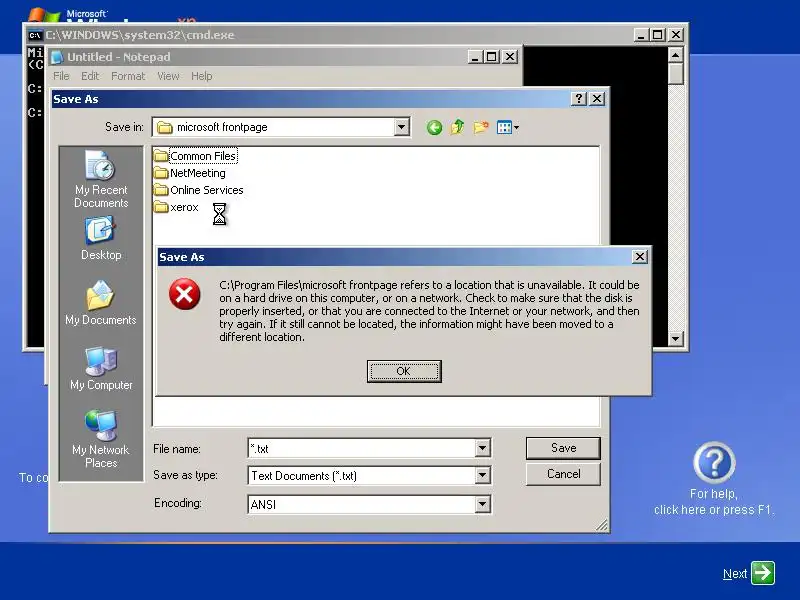Click the Next link in setup
The width and height of the screenshot is (800, 600).
tap(735, 574)
